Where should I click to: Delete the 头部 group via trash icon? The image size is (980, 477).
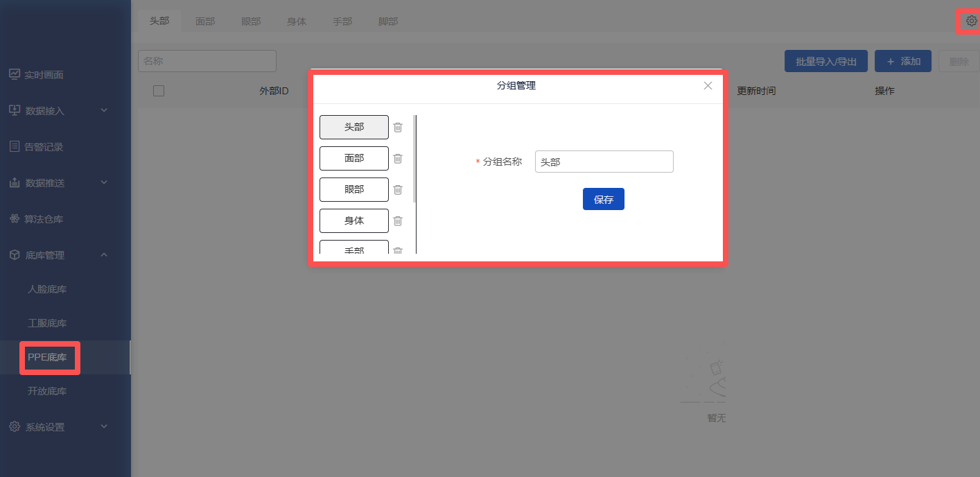[x=398, y=127]
